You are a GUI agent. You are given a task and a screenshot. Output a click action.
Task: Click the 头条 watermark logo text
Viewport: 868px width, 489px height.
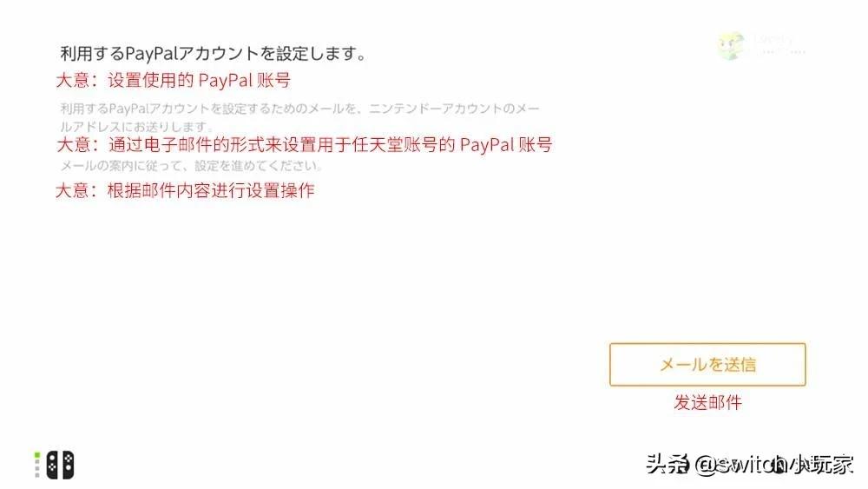pyautogui.click(x=667, y=464)
